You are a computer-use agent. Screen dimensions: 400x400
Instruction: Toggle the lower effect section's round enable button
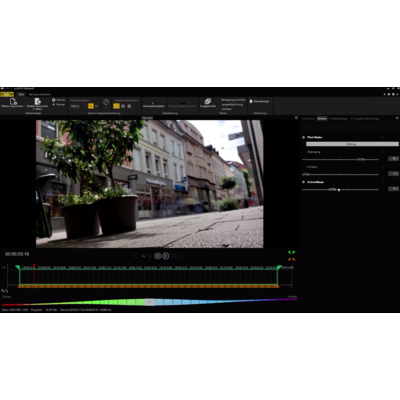[x=304, y=182]
